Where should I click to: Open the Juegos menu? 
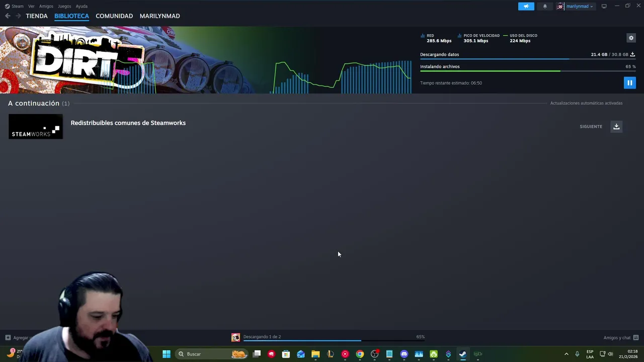(64, 6)
